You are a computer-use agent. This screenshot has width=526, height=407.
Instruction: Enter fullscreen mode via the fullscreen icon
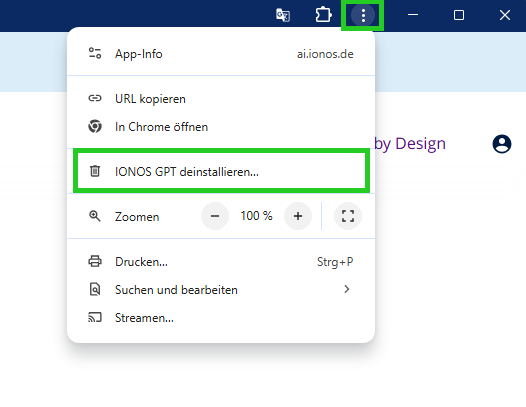click(348, 216)
